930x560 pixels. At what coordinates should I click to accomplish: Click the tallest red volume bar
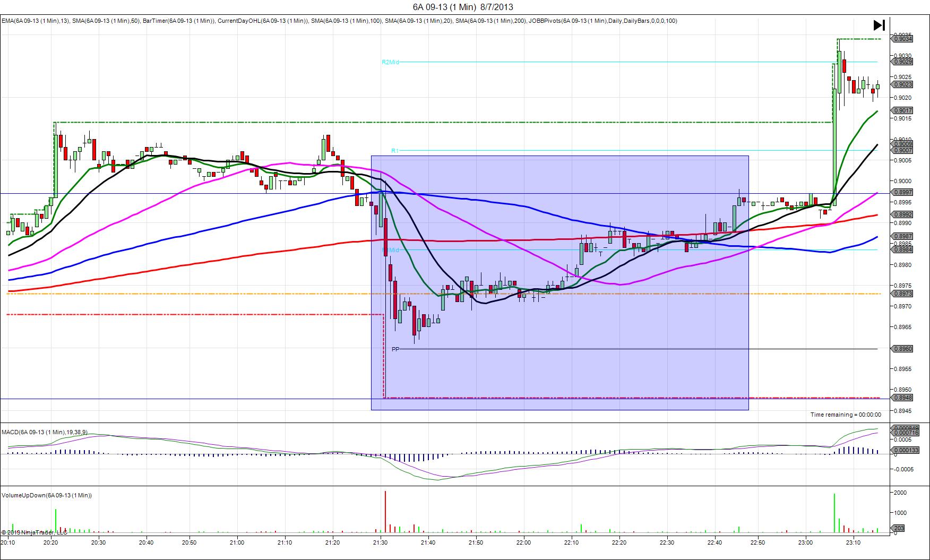point(385,512)
